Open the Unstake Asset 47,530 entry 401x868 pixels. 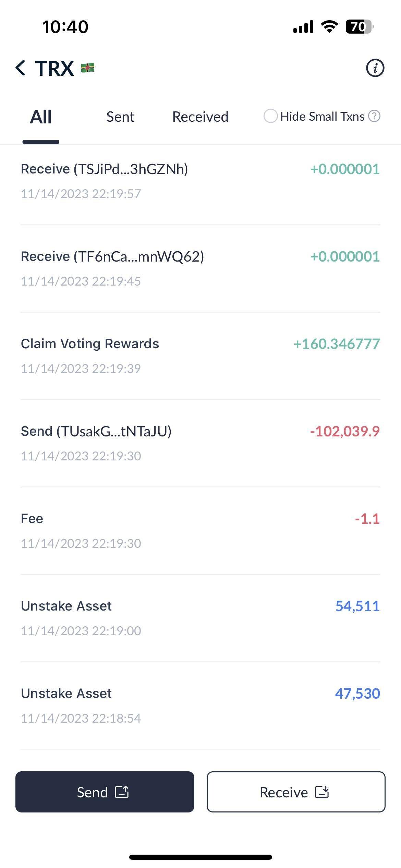tap(200, 706)
